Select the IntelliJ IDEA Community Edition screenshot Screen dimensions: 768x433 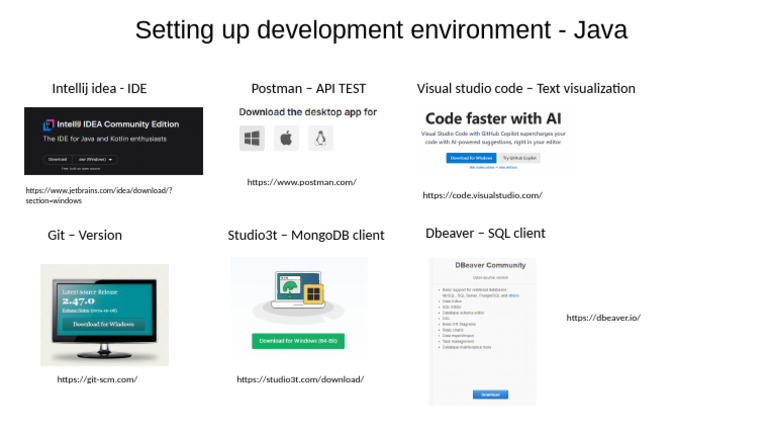(x=114, y=141)
